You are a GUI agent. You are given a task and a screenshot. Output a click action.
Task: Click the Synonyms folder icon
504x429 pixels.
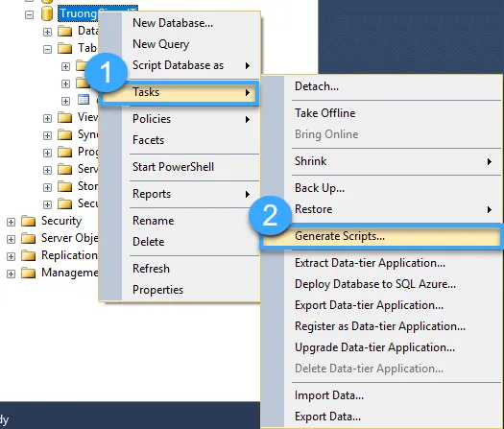tap(65, 135)
